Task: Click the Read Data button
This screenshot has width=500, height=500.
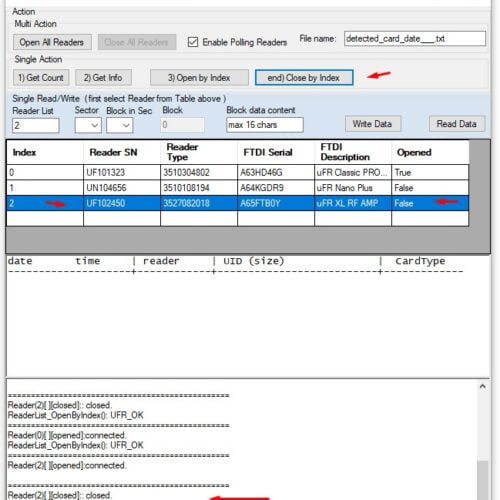Action: [x=457, y=124]
